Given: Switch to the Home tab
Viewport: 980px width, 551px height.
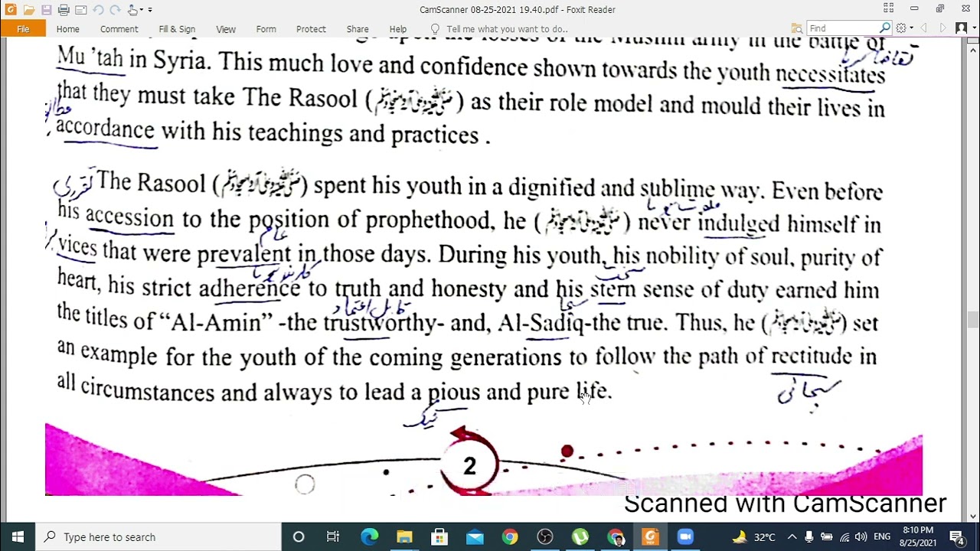Looking at the screenshot, I should (67, 29).
